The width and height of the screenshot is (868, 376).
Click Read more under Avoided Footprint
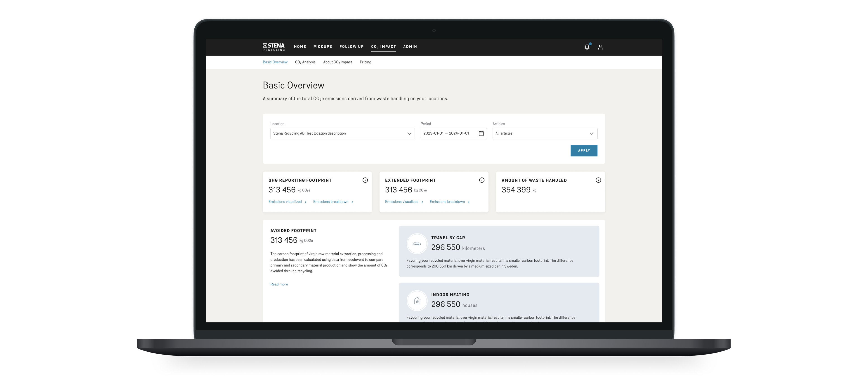(x=279, y=285)
